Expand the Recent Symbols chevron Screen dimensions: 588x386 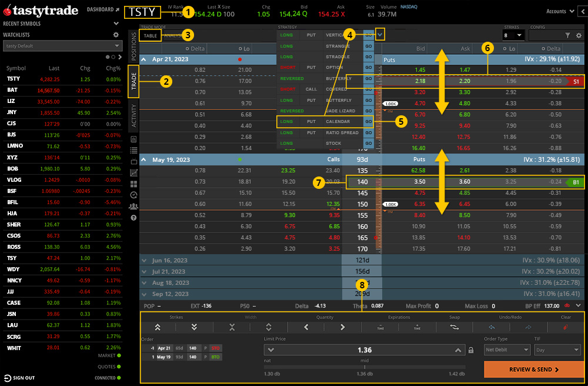point(116,24)
